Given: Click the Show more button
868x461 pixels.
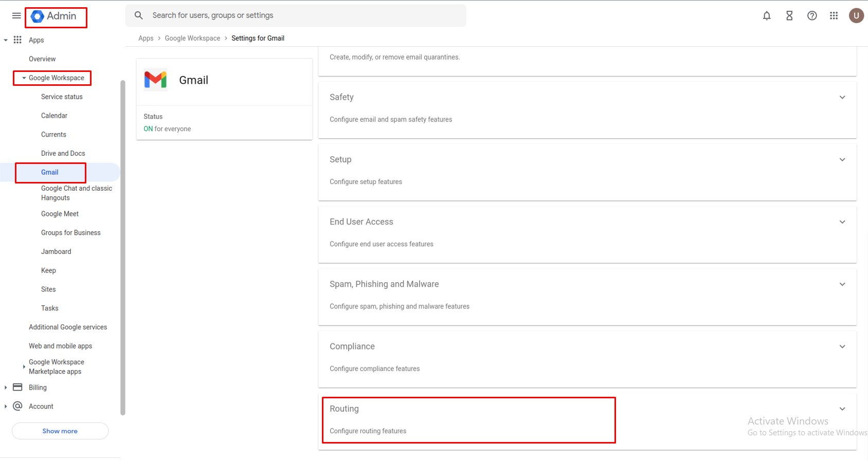Looking at the screenshot, I should coord(60,431).
